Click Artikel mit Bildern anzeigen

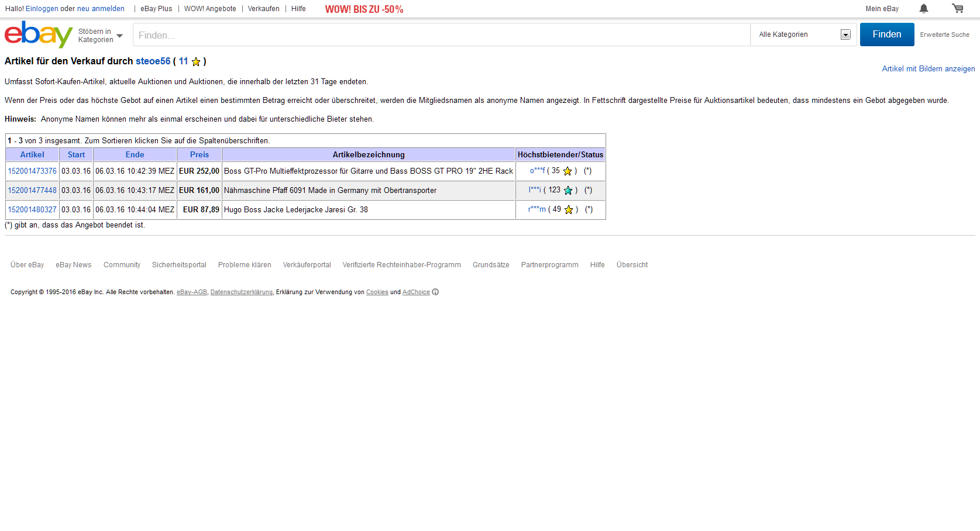929,68
